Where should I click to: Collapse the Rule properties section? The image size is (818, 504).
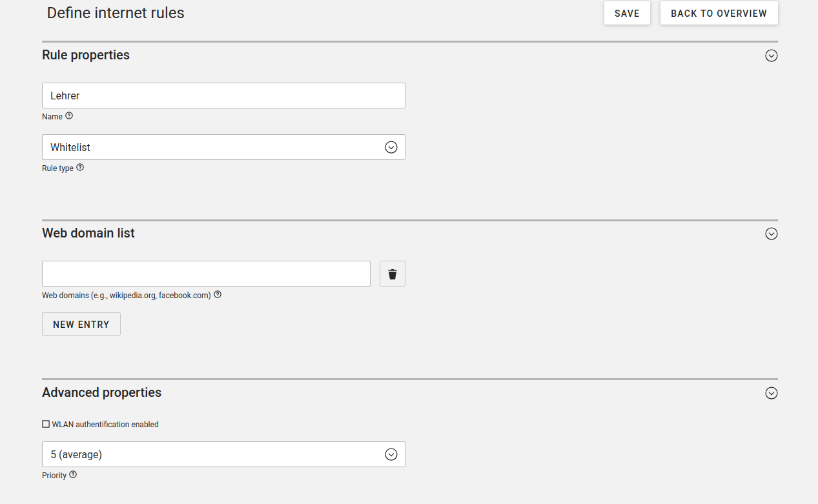[771, 55]
